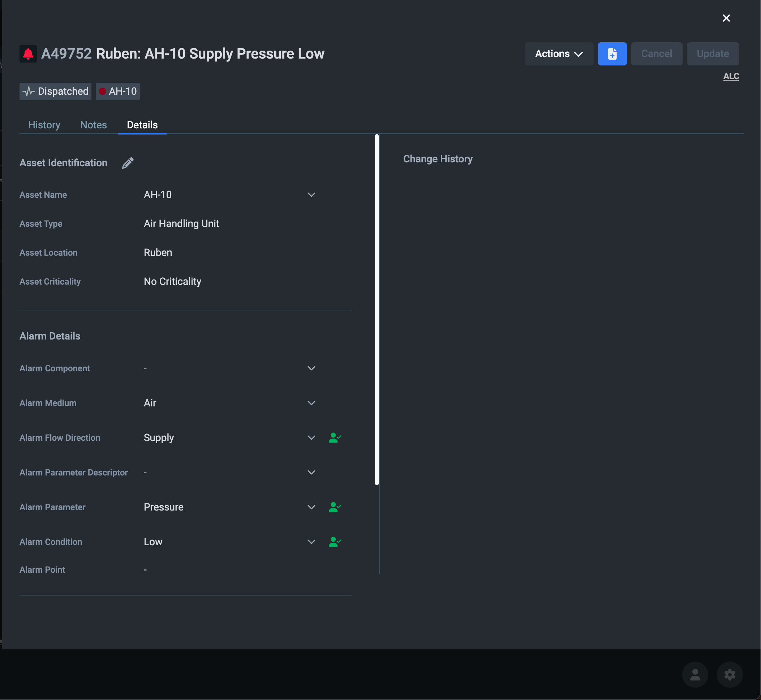Click the user-verified icon beside Alarm Flow Direction
Viewport: 761px width, 700px height.
pos(335,438)
